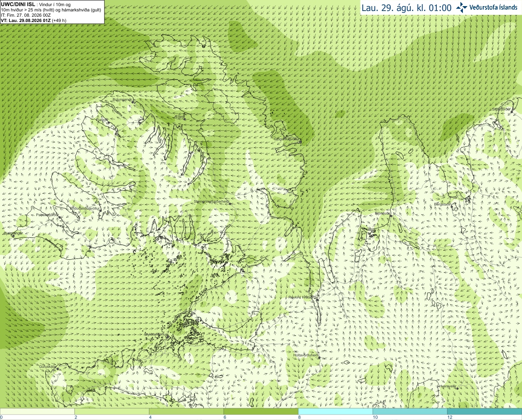
Task: Click the Veðurstofa Íslands logo icon
Action: click(x=462, y=7)
